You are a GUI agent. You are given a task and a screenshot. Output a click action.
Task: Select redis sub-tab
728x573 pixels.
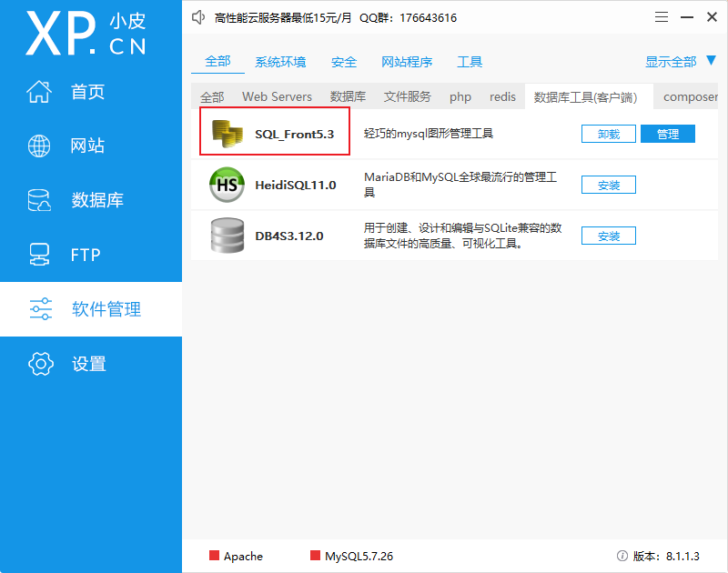tap(502, 96)
